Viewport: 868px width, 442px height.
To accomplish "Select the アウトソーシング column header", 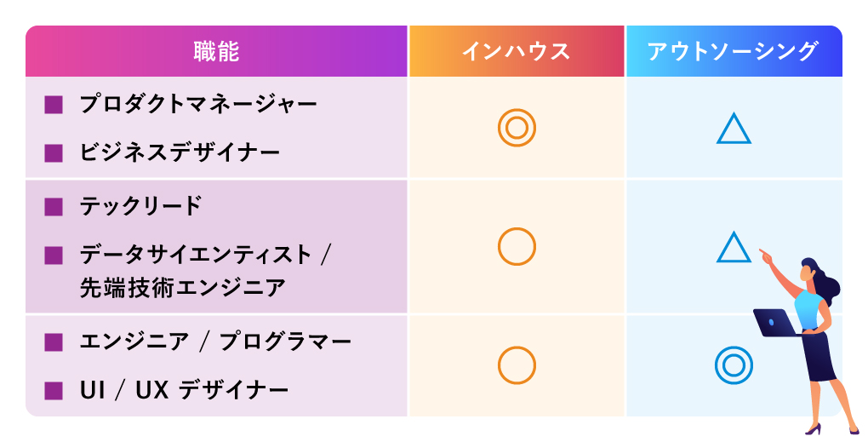I will point(734,51).
